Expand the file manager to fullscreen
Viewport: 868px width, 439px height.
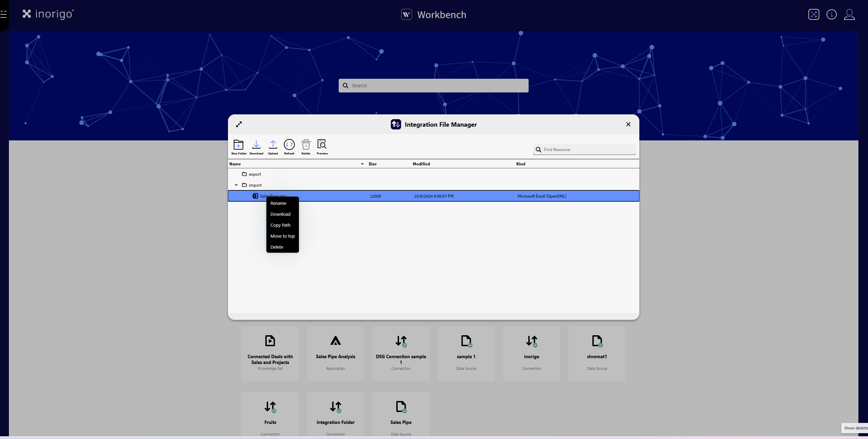point(239,124)
